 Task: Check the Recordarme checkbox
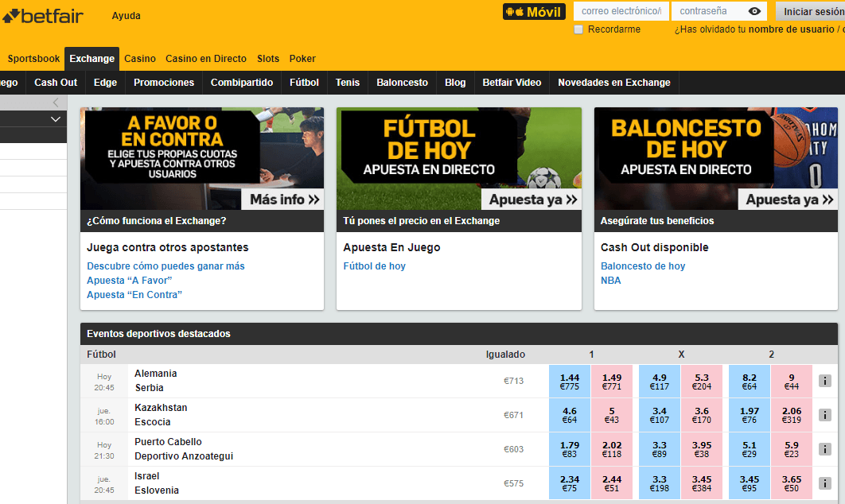pyautogui.click(x=578, y=29)
